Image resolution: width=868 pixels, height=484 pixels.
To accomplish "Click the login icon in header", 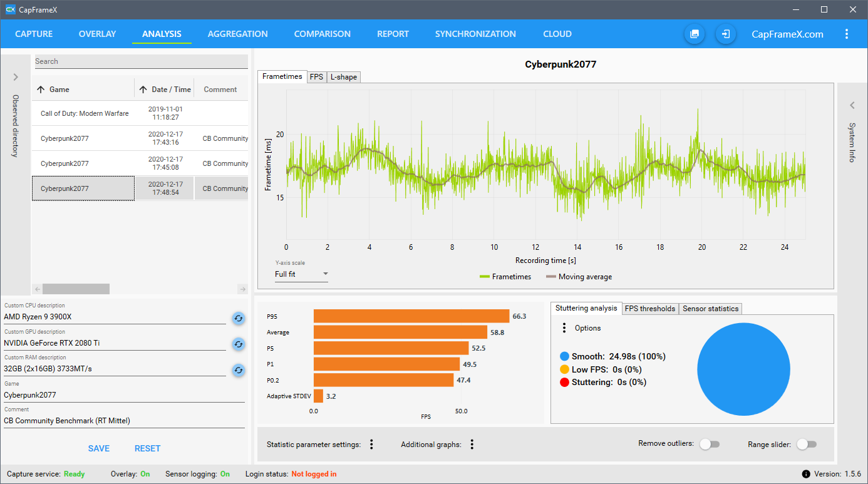I will click(726, 34).
